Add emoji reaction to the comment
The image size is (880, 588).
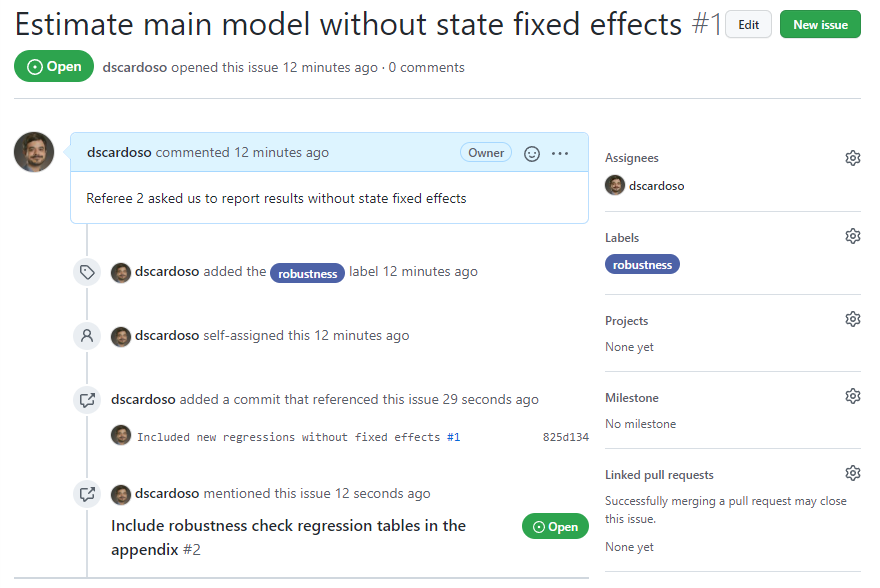point(532,154)
